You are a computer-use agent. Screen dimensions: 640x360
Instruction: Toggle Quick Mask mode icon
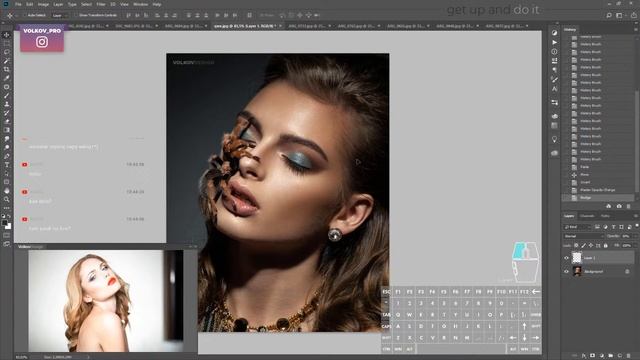(7, 236)
